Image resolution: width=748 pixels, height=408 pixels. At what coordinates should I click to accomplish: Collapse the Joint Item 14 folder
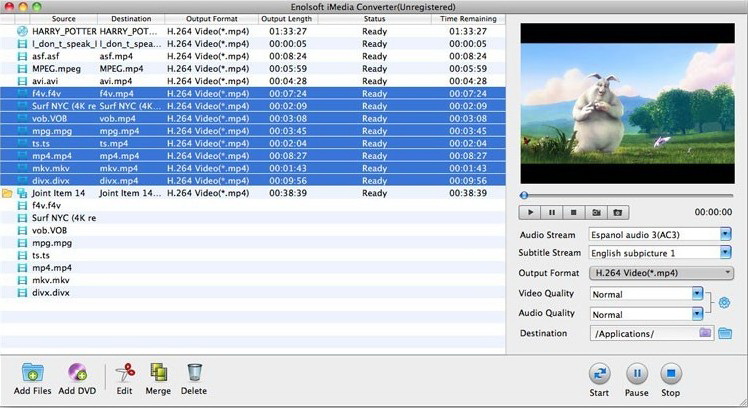pos(8,192)
